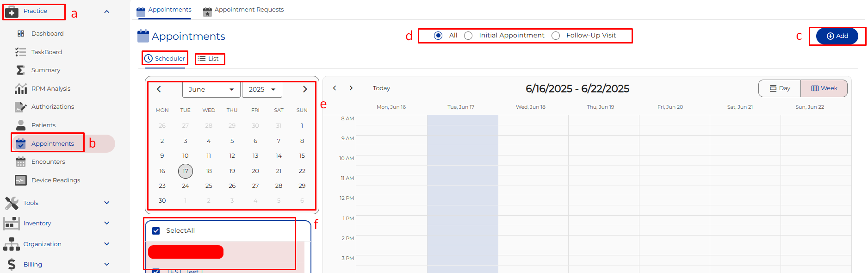Uncheck the SelectAll checkbox
868x273 pixels.
click(156, 231)
